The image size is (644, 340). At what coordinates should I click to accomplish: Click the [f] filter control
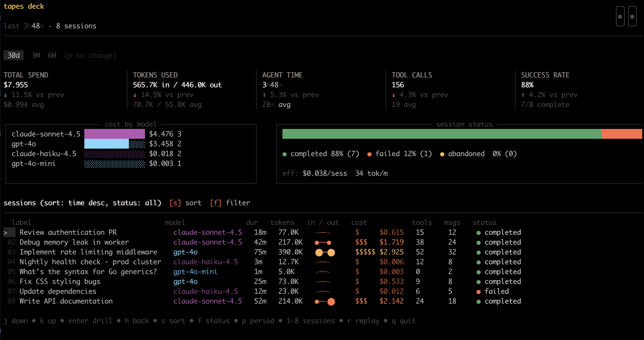click(x=230, y=203)
